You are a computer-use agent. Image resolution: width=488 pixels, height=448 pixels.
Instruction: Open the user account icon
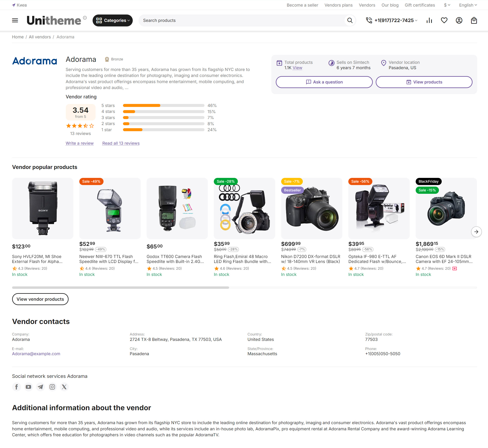pos(459,20)
